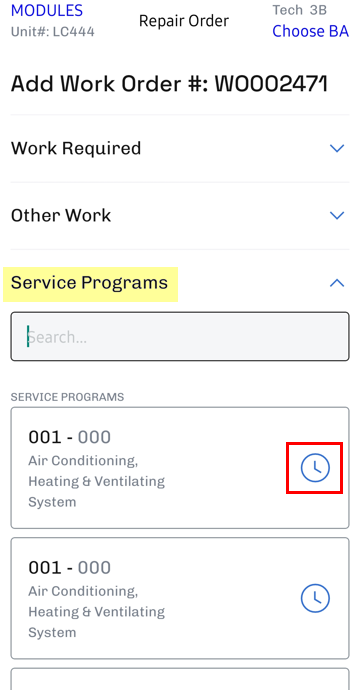The image size is (361, 690).
Task: Click the Repair Order header title
Action: coord(184,21)
